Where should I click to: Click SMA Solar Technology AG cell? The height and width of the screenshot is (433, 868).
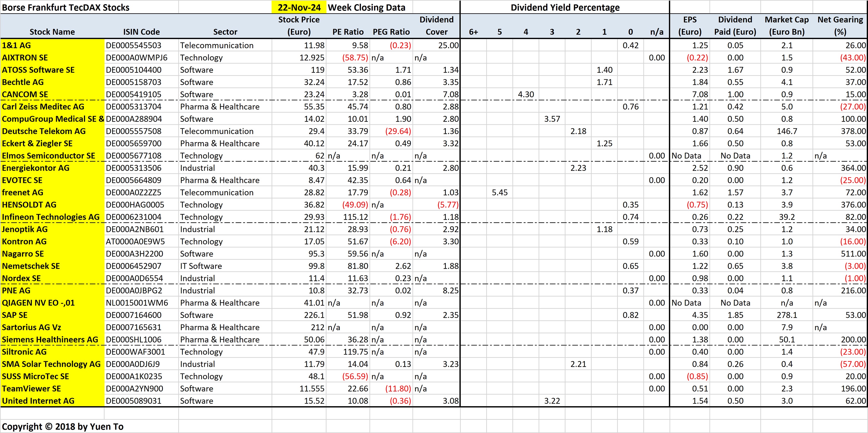[x=52, y=364]
